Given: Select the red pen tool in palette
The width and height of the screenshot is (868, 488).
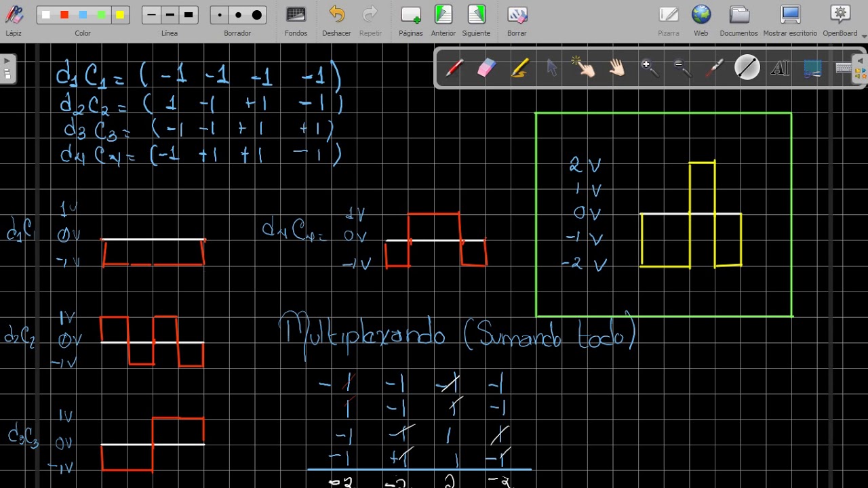Looking at the screenshot, I should point(454,68).
